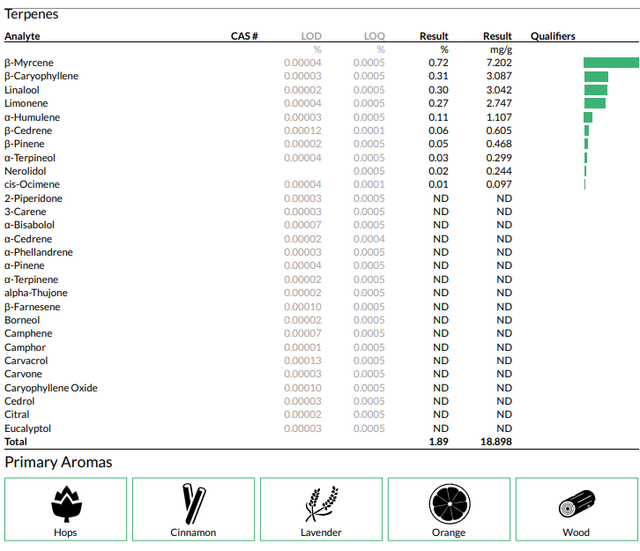640x551 pixels.
Task: Click the Orange slice icon
Action: (449, 504)
